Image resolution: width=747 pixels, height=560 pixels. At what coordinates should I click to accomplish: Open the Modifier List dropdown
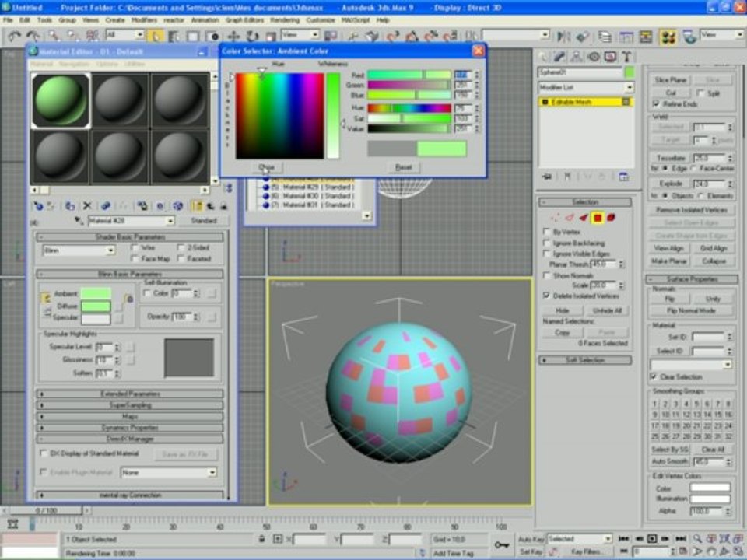pos(586,89)
